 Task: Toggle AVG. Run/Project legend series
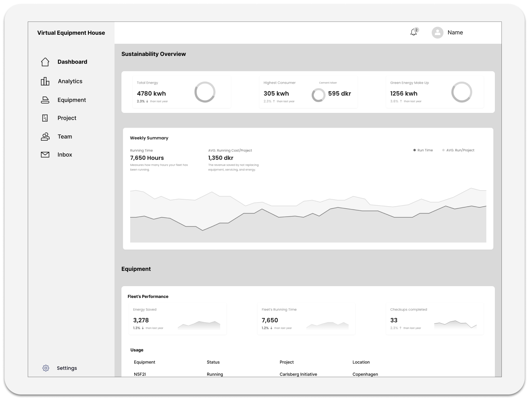tap(458, 150)
